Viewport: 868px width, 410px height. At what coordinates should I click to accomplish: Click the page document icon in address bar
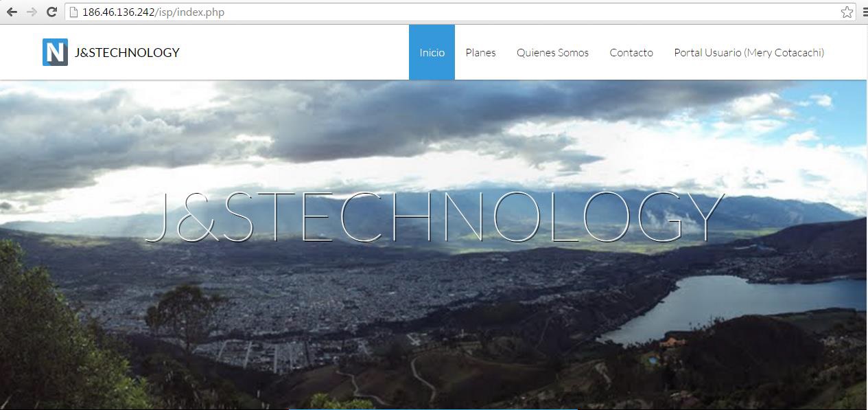click(74, 12)
